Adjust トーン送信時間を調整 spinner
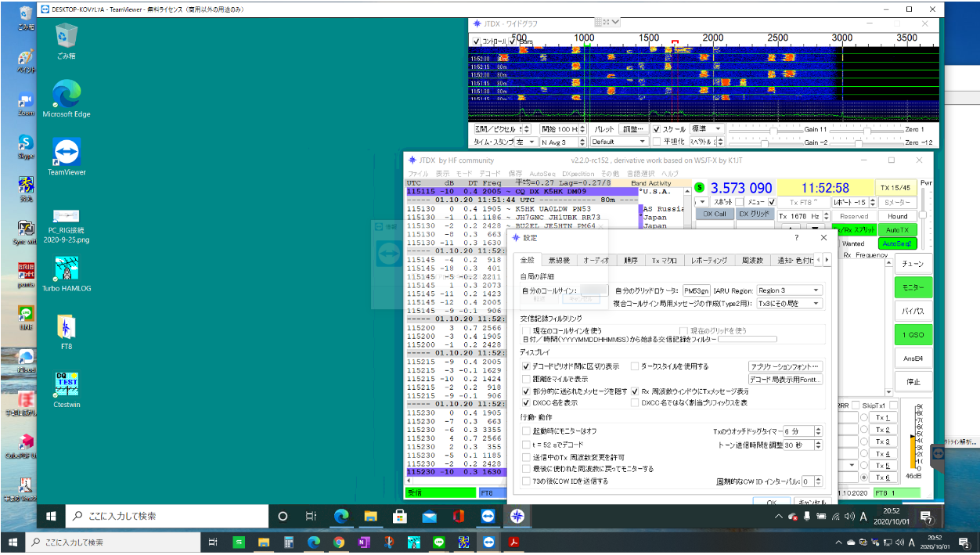 coord(802,445)
